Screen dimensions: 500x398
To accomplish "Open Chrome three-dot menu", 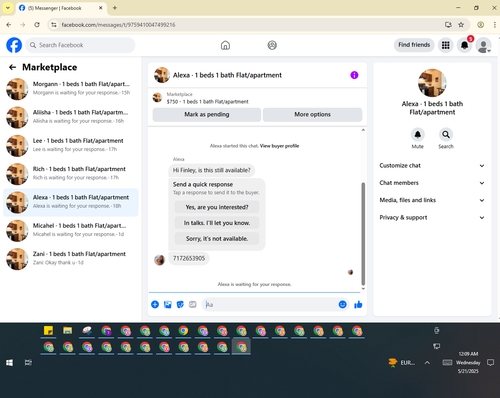I will [x=495, y=25].
